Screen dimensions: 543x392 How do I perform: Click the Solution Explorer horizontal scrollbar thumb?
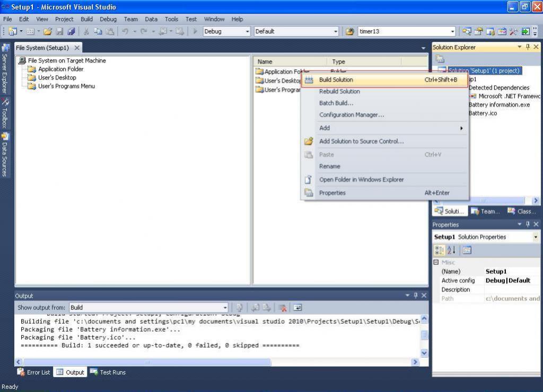(483, 201)
